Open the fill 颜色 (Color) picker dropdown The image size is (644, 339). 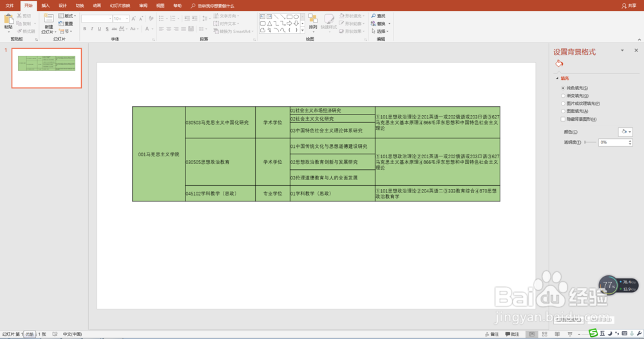tap(625, 132)
